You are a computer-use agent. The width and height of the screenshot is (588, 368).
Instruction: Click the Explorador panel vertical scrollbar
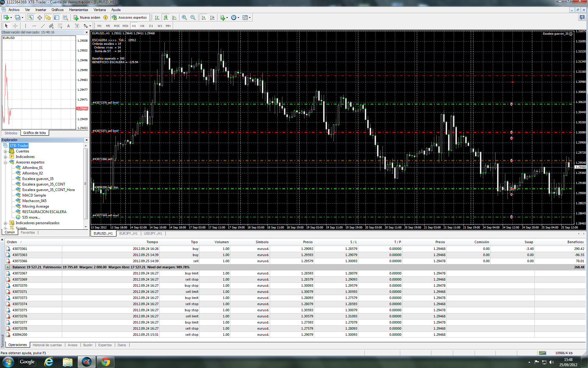(85, 184)
